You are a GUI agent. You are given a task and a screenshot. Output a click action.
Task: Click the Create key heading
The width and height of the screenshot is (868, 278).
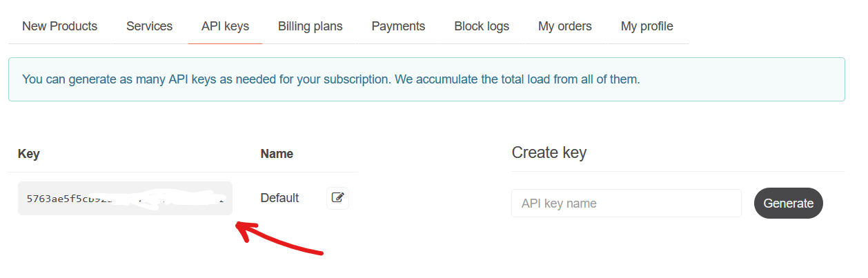[x=549, y=152]
